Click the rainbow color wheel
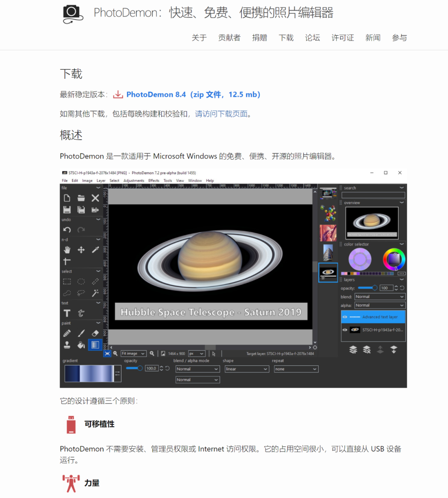 pos(394,260)
